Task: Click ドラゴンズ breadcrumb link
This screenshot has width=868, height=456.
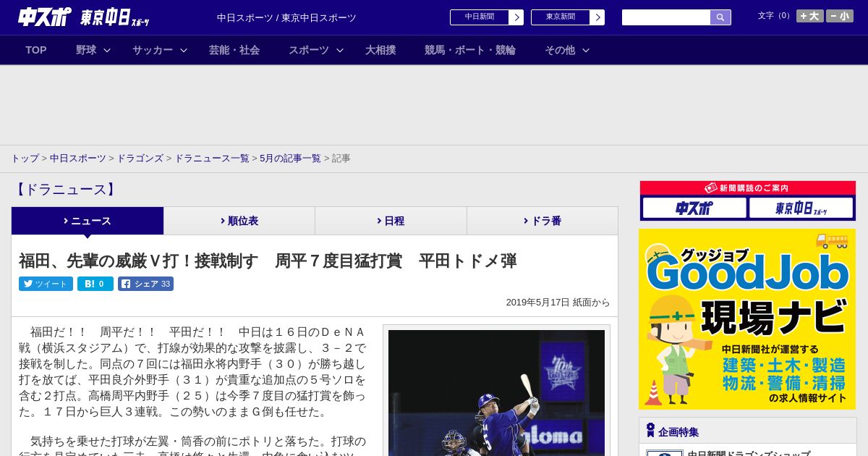Action: pyautogui.click(x=140, y=158)
